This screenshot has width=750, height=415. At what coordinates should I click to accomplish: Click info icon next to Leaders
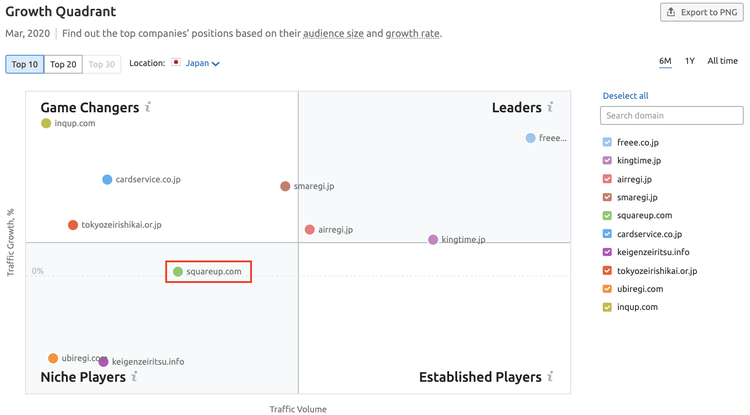pyautogui.click(x=551, y=107)
